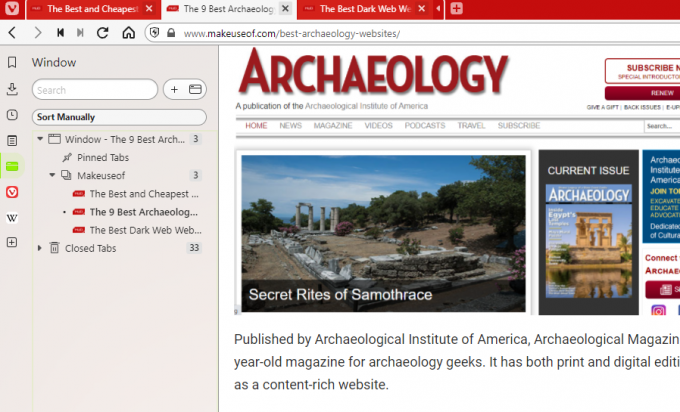This screenshot has height=412, width=680.
Task: Toggle the Window panel sidebar button
Action: 12,166
